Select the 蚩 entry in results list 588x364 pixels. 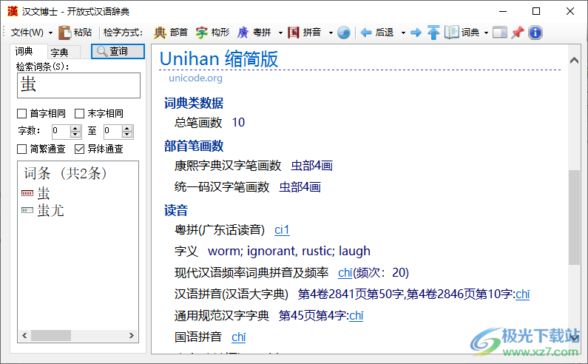pos(44,193)
